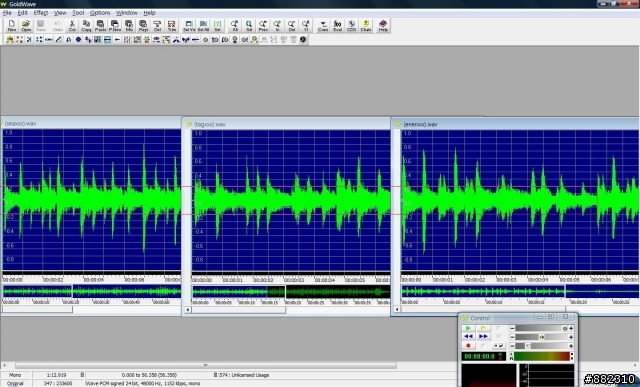The image size is (640, 387).
Task: Open the Edit menu
Action: (x=22, y=13)
